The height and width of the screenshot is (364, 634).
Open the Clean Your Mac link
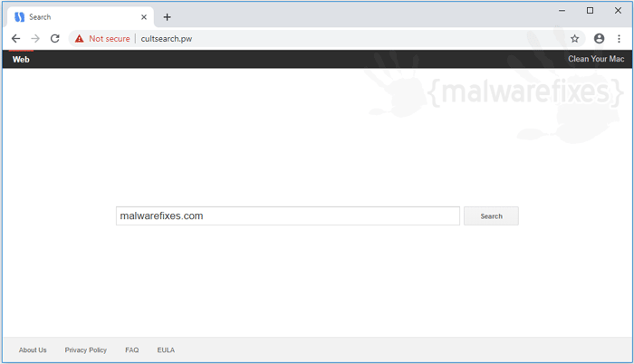(x=596, y=59)
